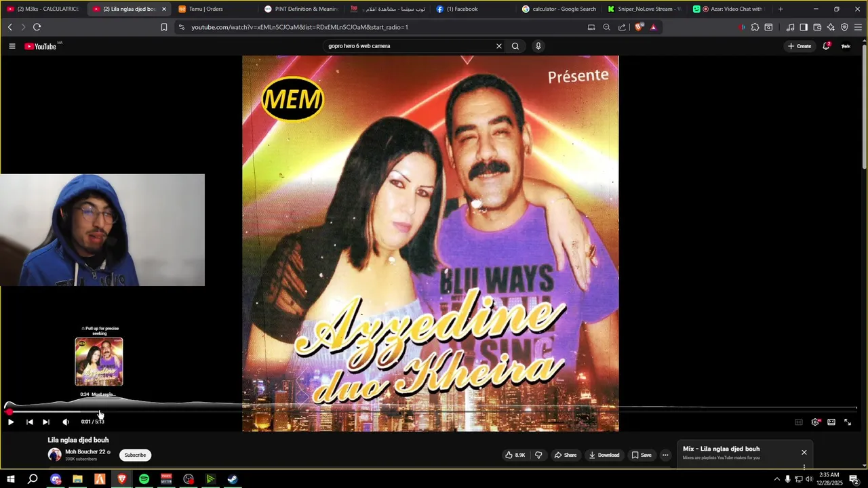Play the YouTube video
This screenshot has width=868, height=488.
point(11,422)
